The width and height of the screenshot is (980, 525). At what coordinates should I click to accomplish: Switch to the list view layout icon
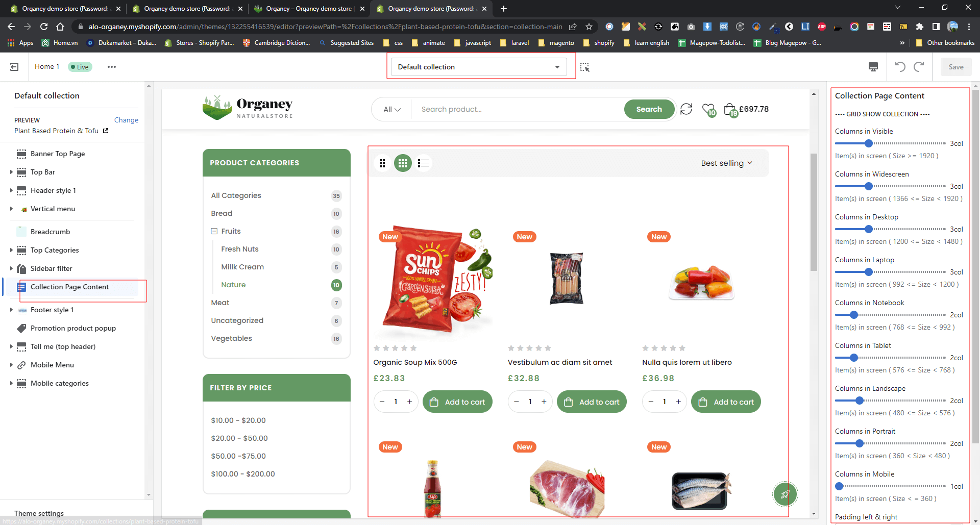click(423, 163)
